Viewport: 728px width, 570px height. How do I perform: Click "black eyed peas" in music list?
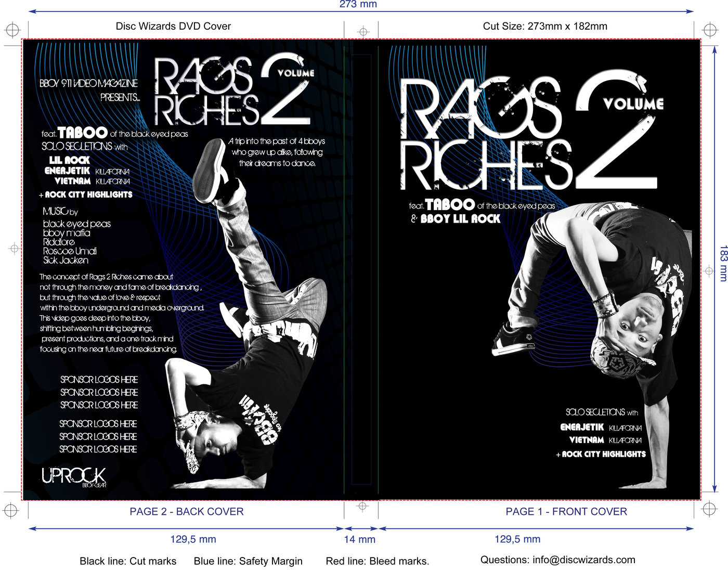[x=77, y=224]
